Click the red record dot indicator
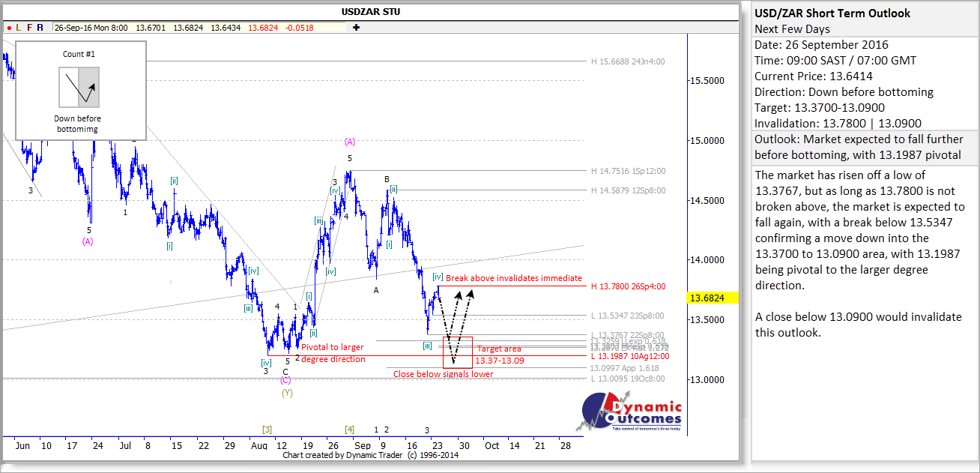980x473 pixels. click(x=8, y=28)
